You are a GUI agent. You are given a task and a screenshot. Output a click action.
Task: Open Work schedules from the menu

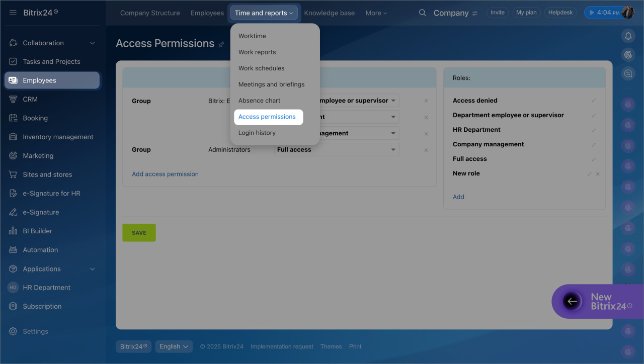coord(261,68)
